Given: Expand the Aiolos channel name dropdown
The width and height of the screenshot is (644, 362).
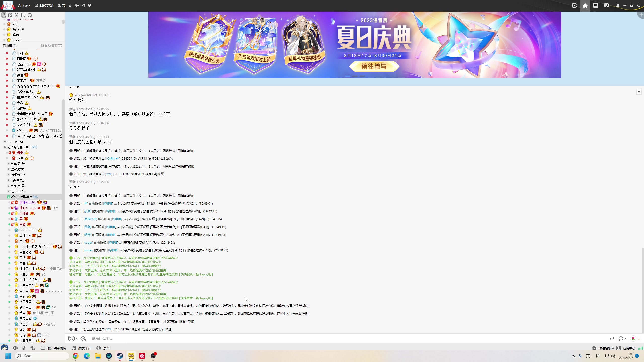Looking at the screenshot, I should click(x=24, y=5).
